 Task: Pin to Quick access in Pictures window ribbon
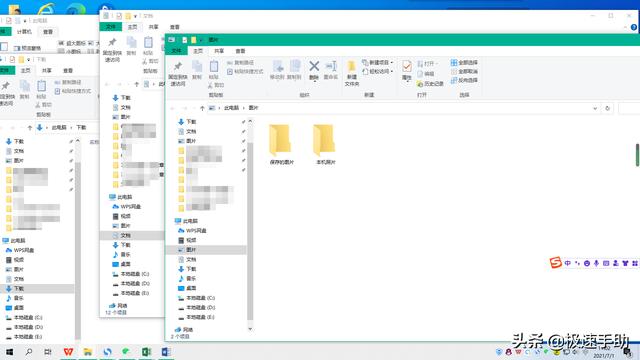coord(178,73)
